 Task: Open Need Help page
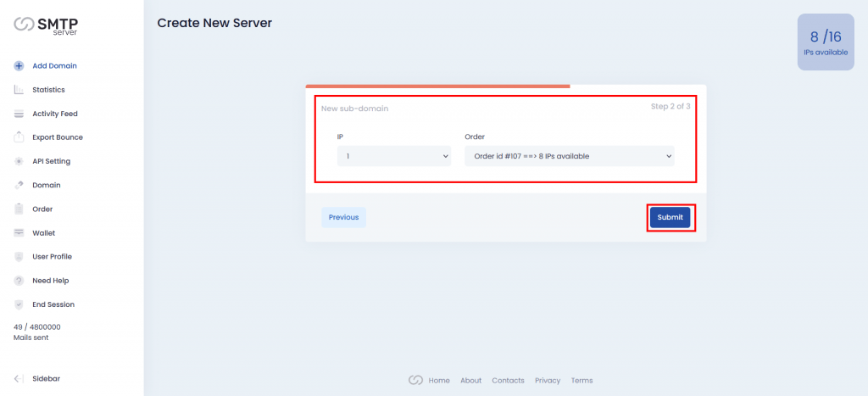pyautogui.click(x=50, y=281)
